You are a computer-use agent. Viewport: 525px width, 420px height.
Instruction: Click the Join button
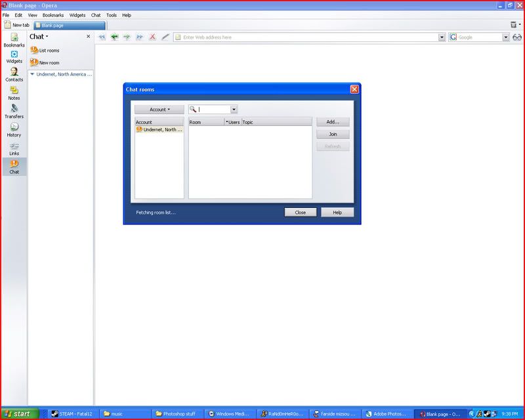click(x=333, y=134)
